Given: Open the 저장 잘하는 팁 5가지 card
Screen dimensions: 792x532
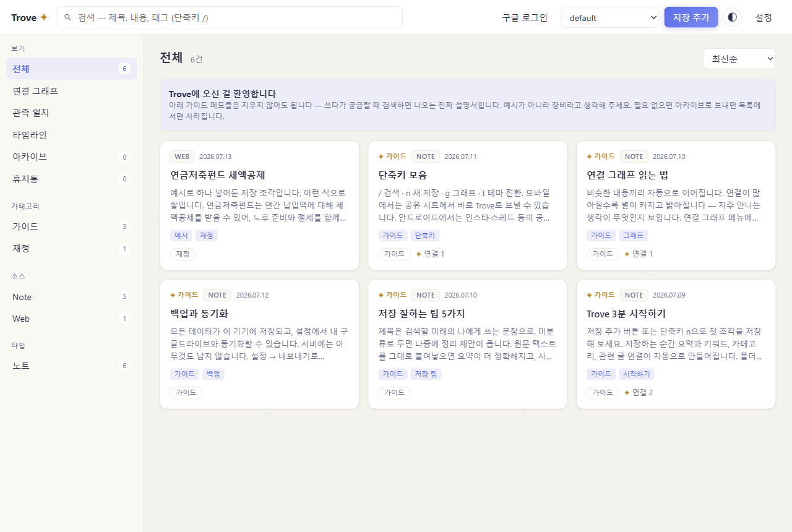Looking at the screenshot, I should tap(468, 344).
